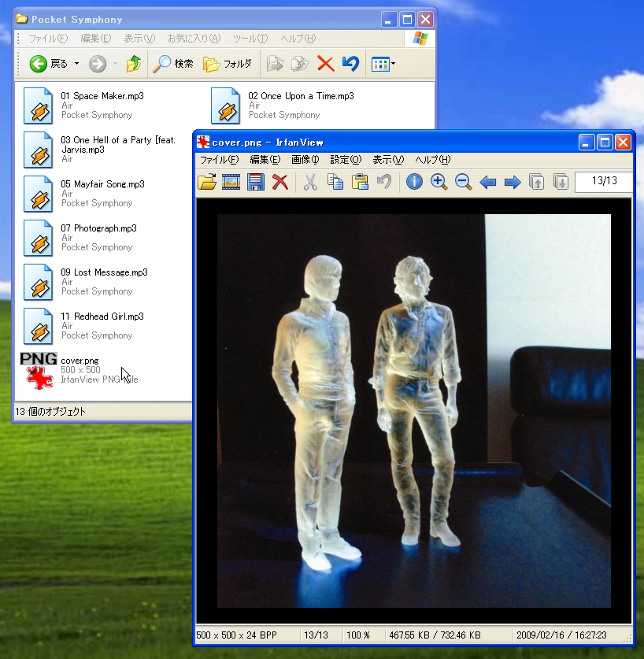Click the previous page icon in IrfanView toolbar
The image size is (644, 659).
coord(537,182)
